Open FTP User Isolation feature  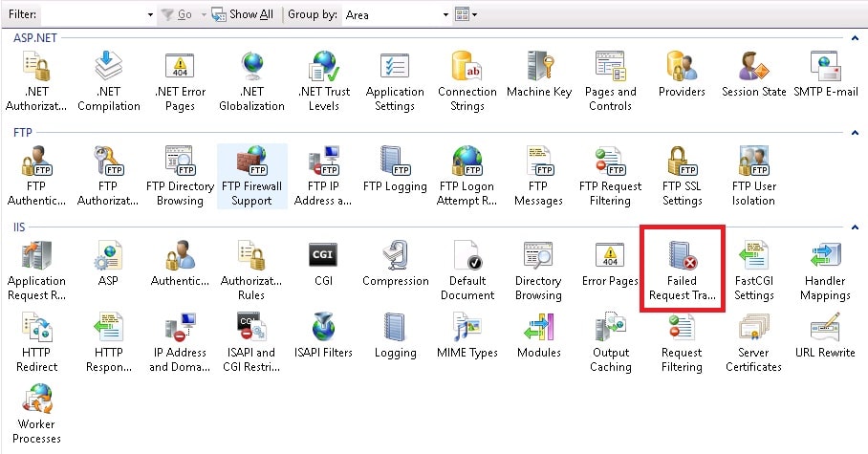click(754, 176)
